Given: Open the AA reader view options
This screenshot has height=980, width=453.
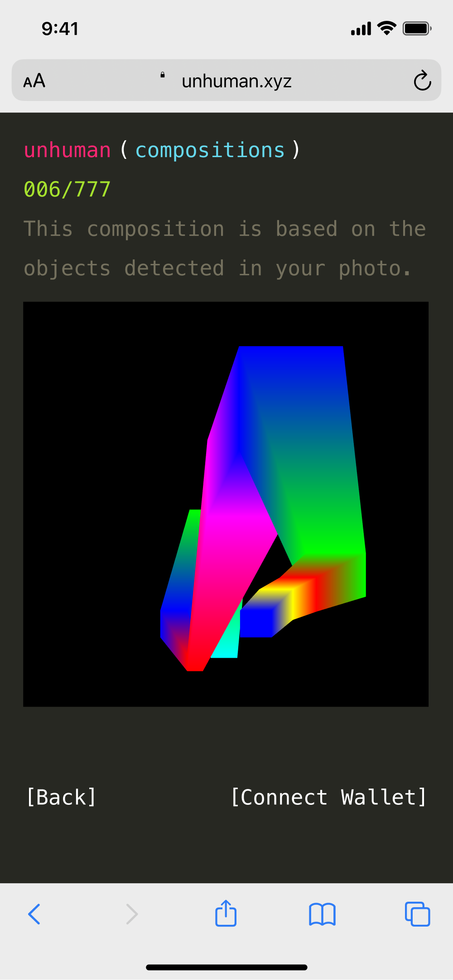Looking at the screenshot, I should [34, 81].
